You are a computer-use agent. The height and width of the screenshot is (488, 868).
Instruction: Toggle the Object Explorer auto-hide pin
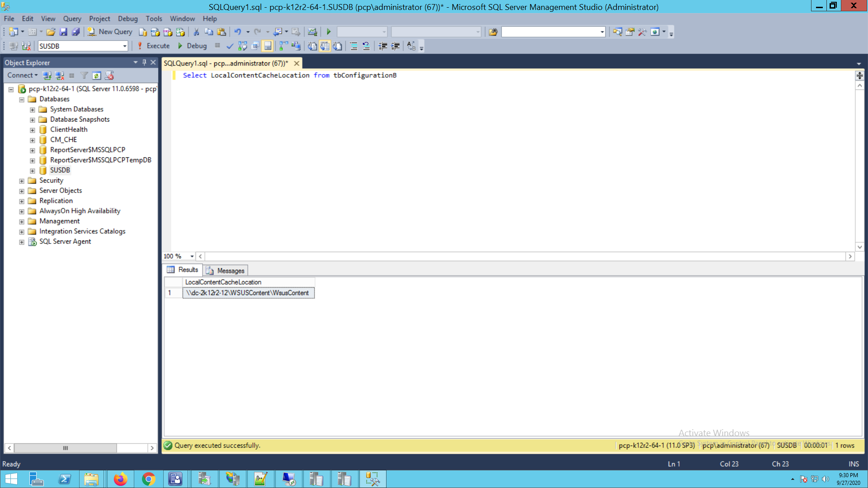pos(144,62)
